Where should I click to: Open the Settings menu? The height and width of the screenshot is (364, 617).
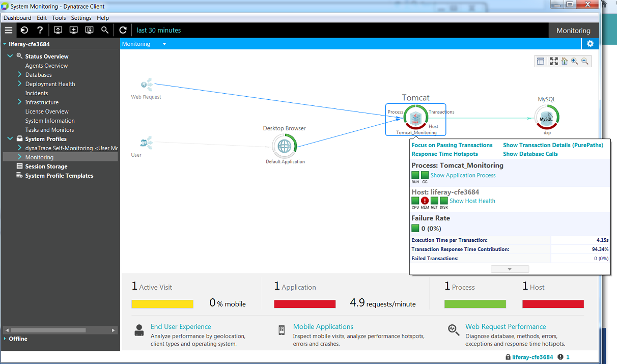[81, 18]
